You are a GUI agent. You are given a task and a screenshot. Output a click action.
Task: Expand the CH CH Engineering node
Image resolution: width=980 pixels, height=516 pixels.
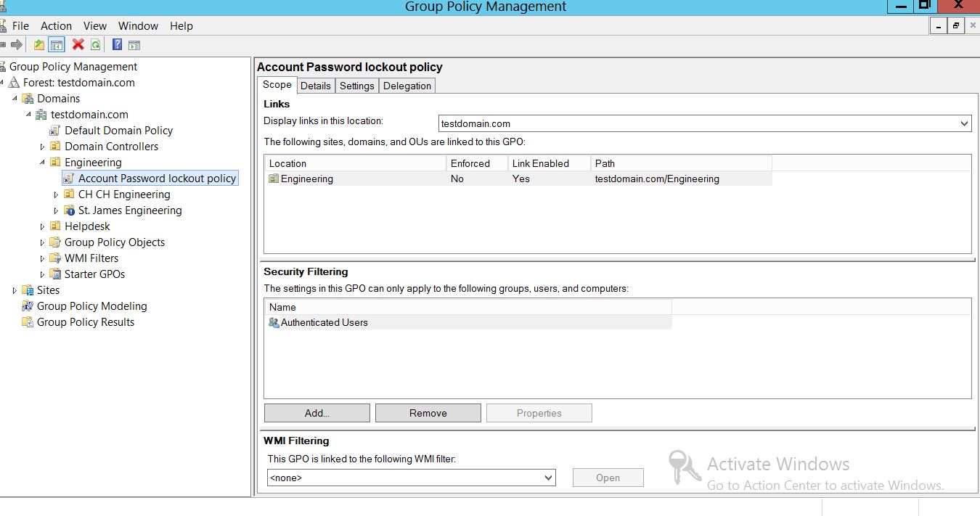(x=56, y=194)
